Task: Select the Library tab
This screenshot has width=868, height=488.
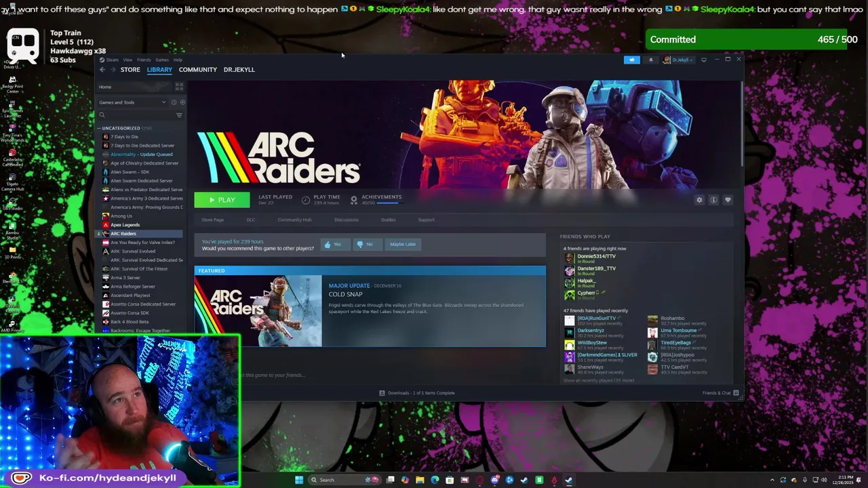Action: 159,70
